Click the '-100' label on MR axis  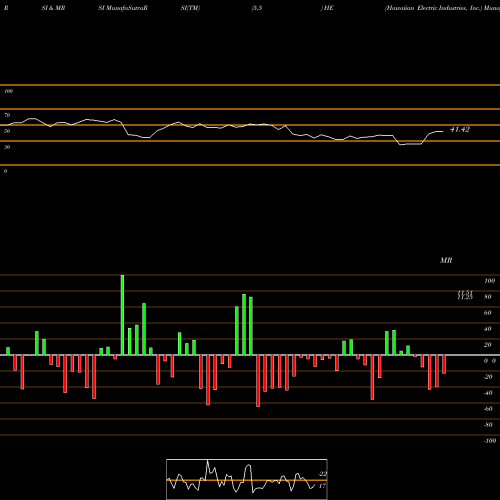click(x=489, y=441)
